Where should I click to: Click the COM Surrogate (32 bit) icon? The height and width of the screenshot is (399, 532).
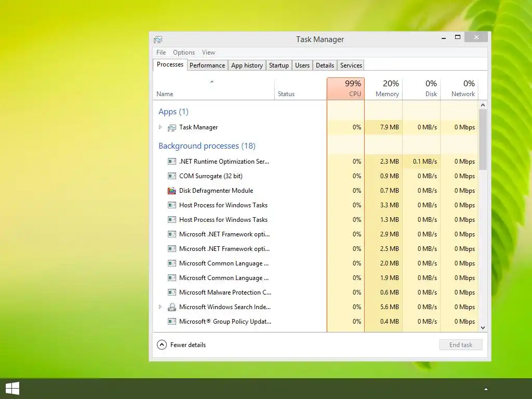tap(172, 176)
